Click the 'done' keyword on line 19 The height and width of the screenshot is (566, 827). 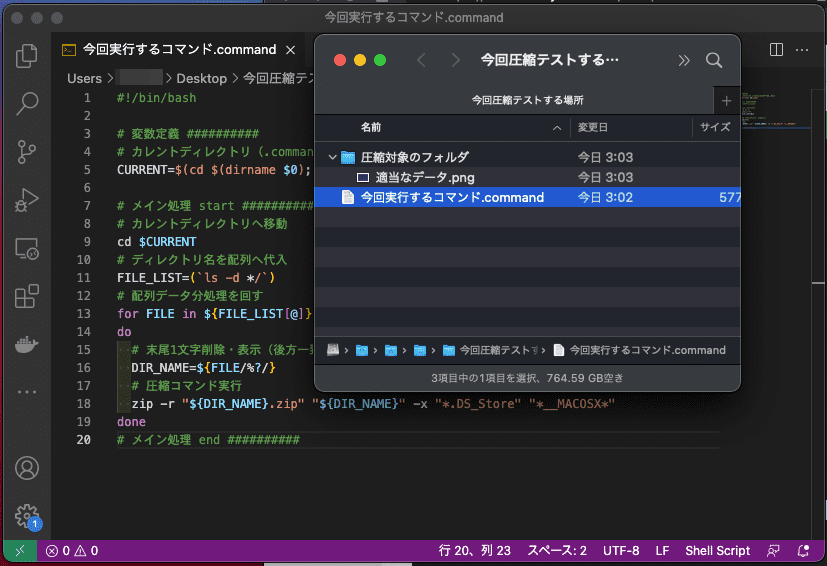point(131,422)
